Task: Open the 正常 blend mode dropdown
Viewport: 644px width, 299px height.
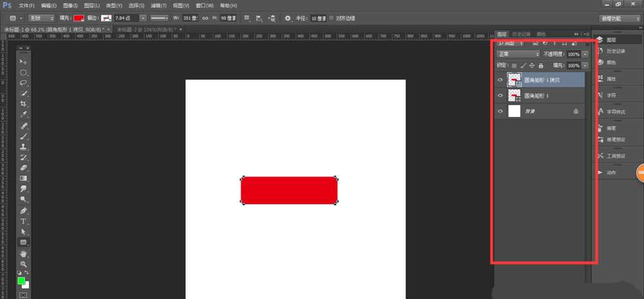Action: pyautogui.click(x=518, y=54)
